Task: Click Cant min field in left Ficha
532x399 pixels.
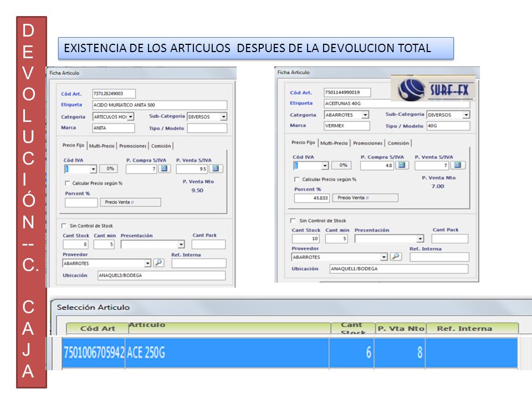Action: coord(104,244)
